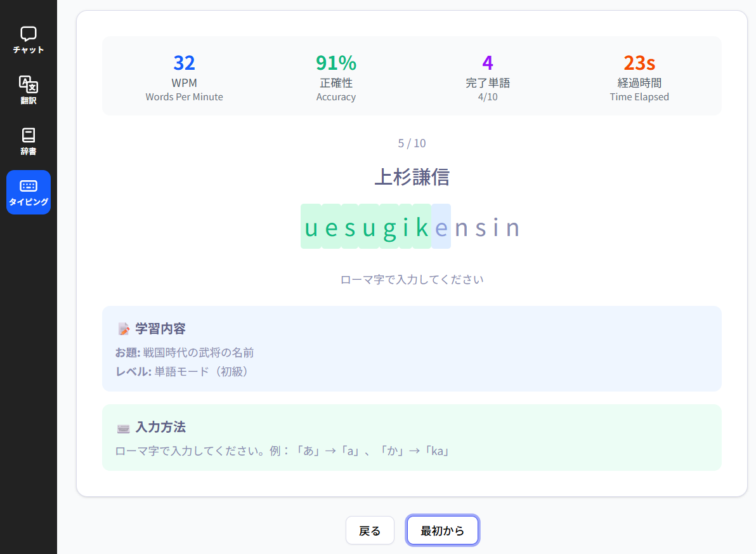Click the 最初から restart button
Image resolution: width=756 pixels, height=554 pixels.
coord(442,531)
